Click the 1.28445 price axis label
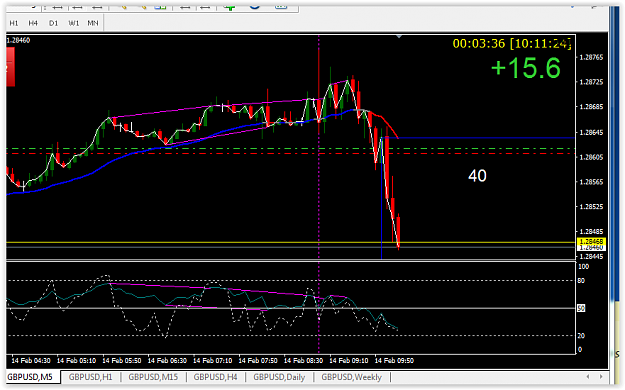The image size is (625, 390). [591, 256]
